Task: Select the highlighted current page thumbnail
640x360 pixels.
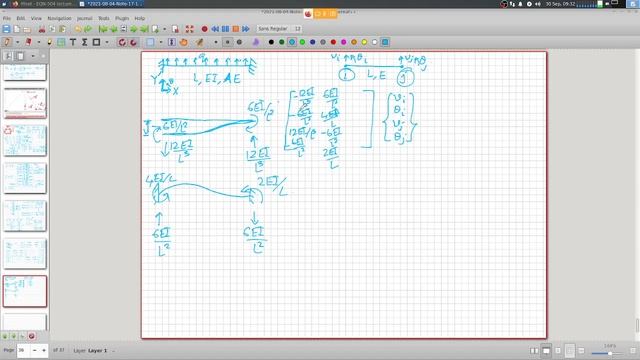Action: [25, 291]
